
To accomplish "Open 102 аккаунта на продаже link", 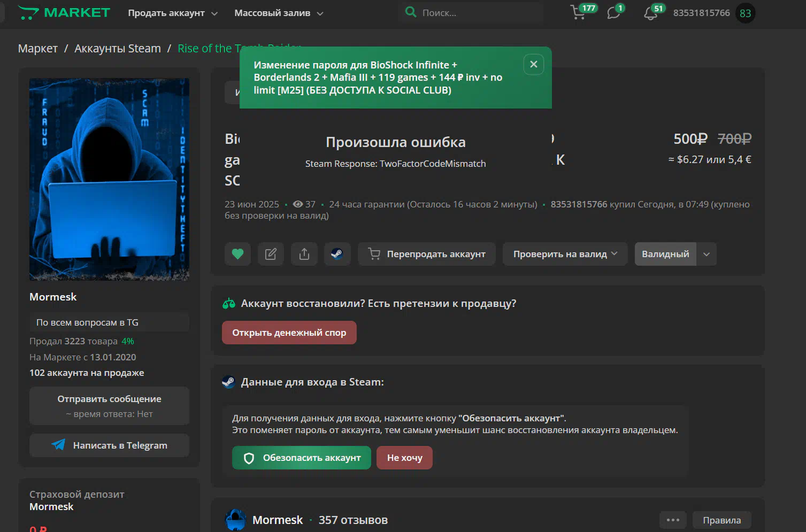I will click(87, 373).
